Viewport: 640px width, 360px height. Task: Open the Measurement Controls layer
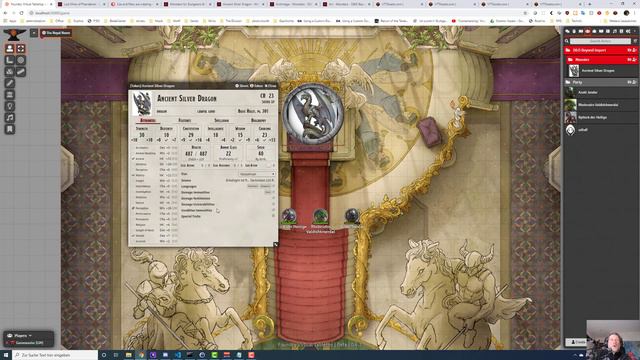click(x=10, y=60)
